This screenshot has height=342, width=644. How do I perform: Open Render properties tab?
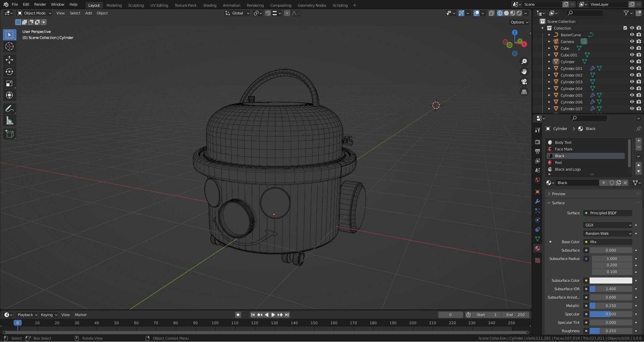pos(538,142)
